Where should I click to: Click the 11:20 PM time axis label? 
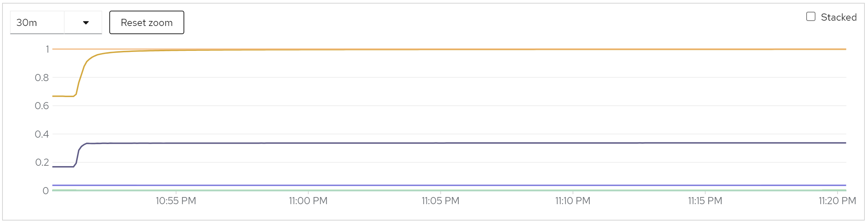[837, 201]
